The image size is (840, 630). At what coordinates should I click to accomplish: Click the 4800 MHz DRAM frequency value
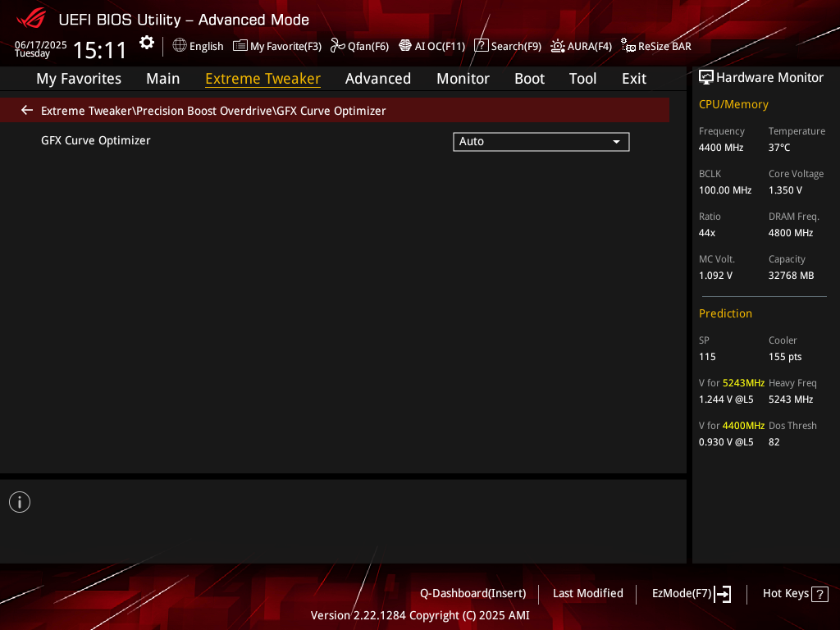(x=791, y=233)
